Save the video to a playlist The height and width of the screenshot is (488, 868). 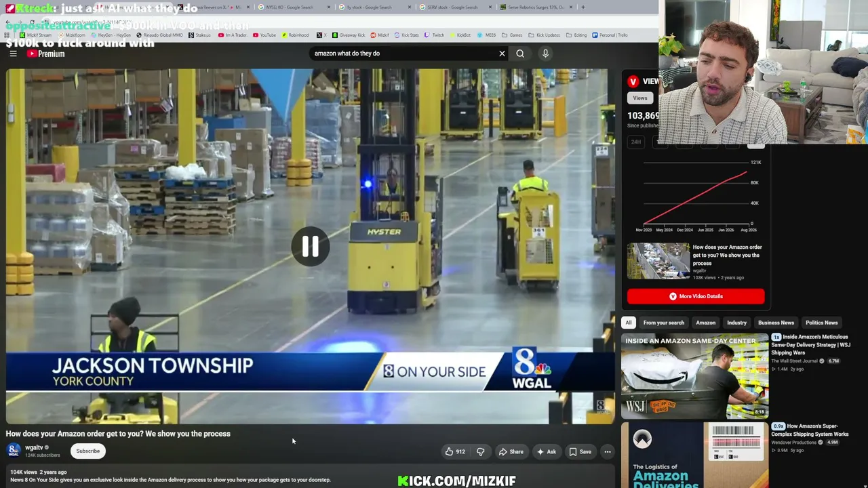(580, 451)
